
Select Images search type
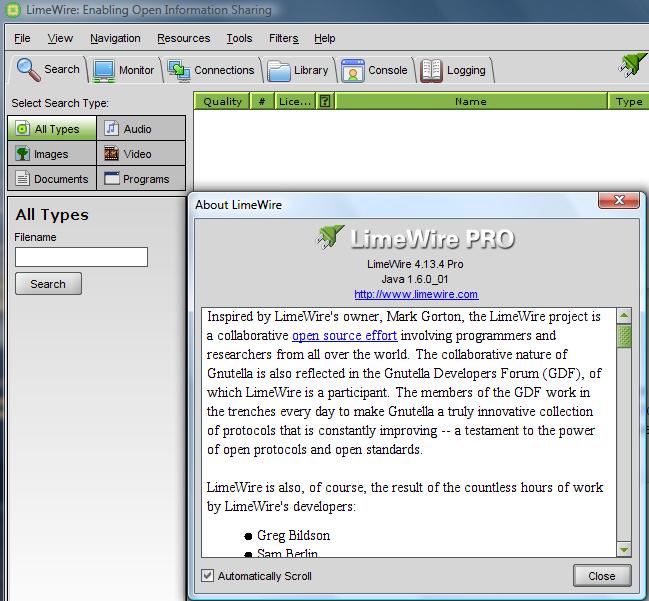click(52, 154)
